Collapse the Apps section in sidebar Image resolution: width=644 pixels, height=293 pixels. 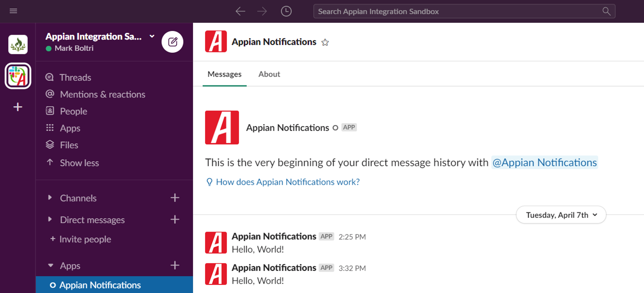point(50,266)
